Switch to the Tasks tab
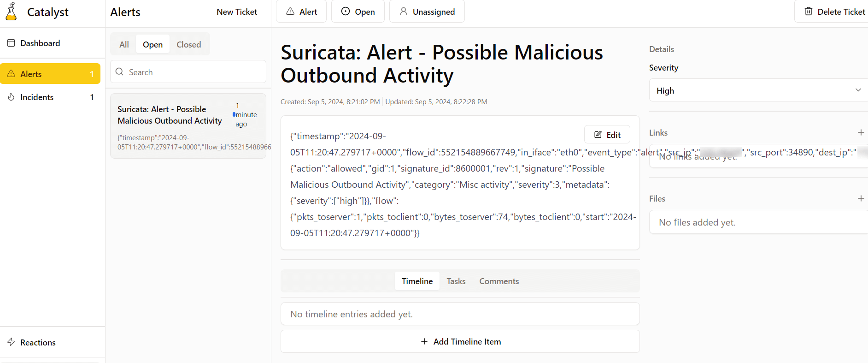Image resolution: width=868 pixels, height=363 pixels. tap(456, 281)
